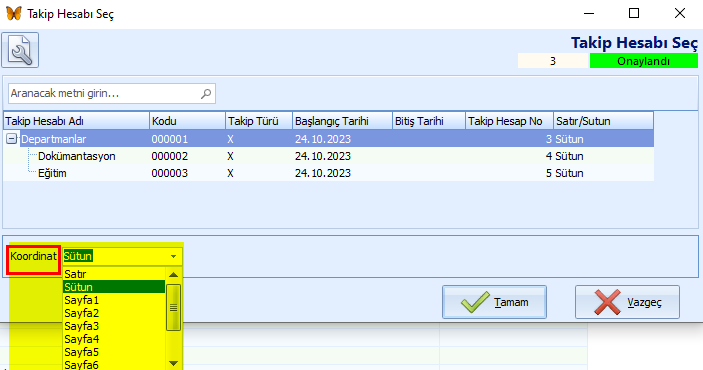Choose Sayfa5 from Koordinat list

click(x=114, y=352)
